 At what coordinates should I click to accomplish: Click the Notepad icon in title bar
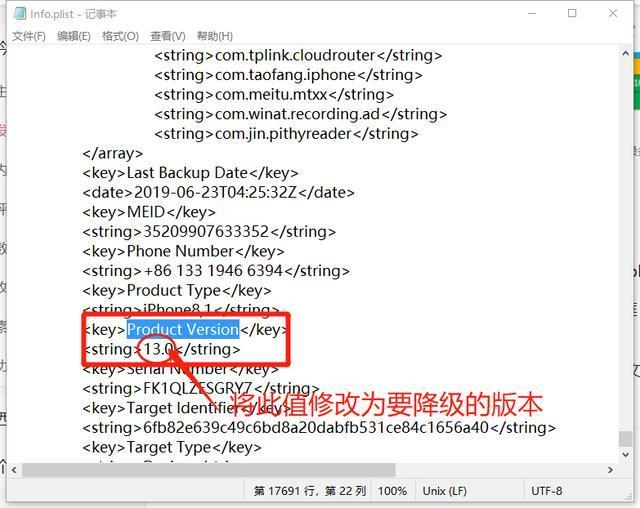(20, 13)
